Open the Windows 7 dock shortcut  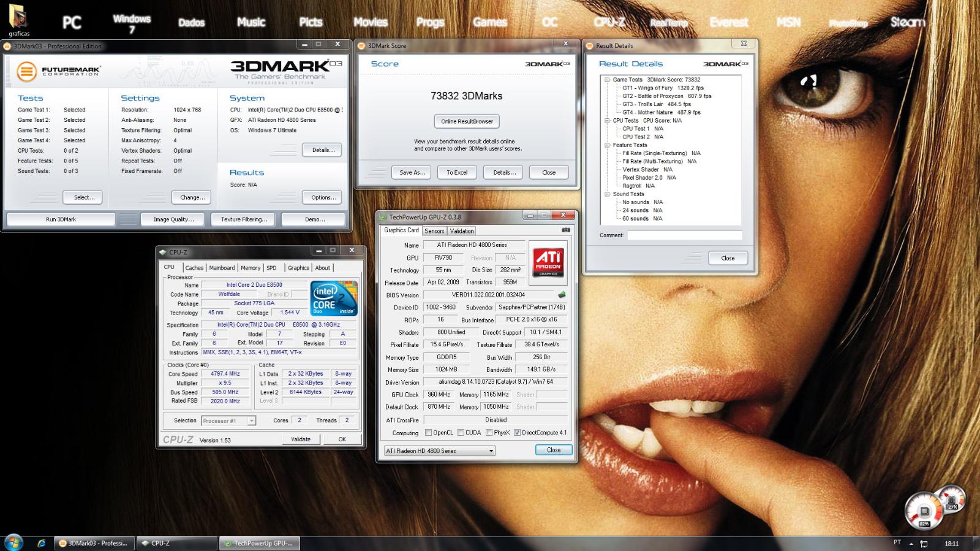point(132,23)
